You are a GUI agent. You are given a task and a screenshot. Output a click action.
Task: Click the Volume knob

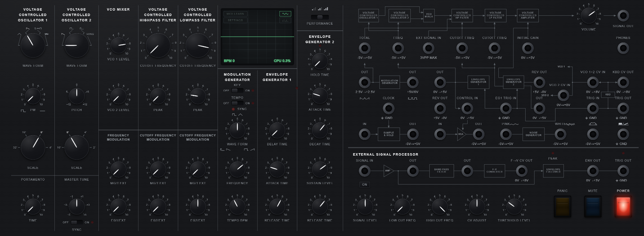coord(589,16)
